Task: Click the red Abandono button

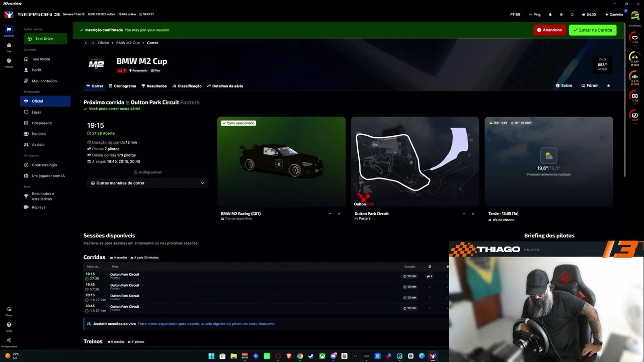Action: pos(549,30)
